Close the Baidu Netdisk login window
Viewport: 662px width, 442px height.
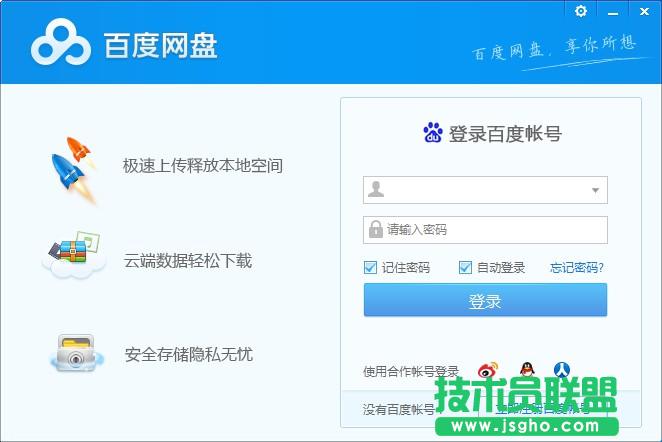[644, 12]
